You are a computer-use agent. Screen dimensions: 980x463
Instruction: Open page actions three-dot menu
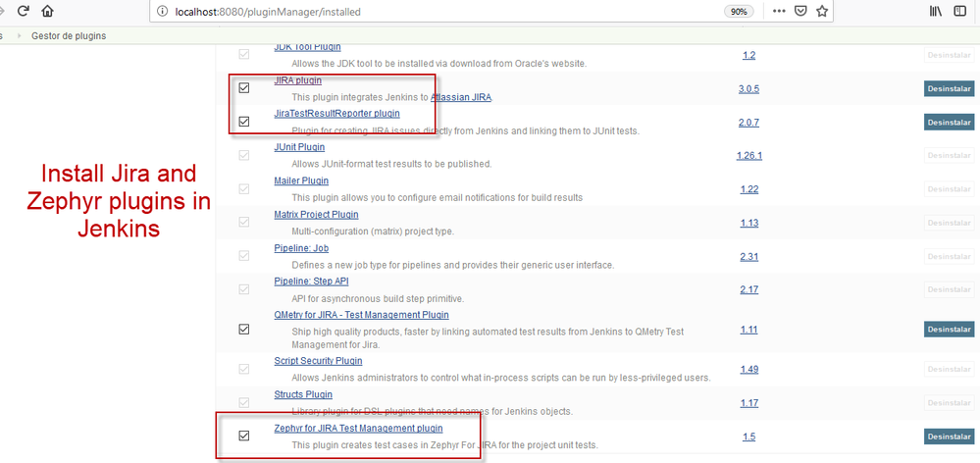[779, 11]
